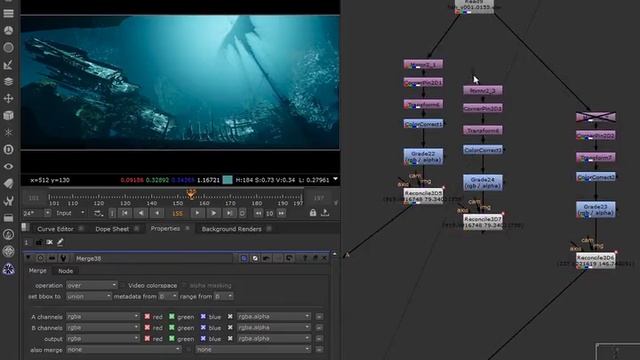Viewport: 640px width, 360px height.
Task: Open the Node tab of Merge38
Action: 65,271
